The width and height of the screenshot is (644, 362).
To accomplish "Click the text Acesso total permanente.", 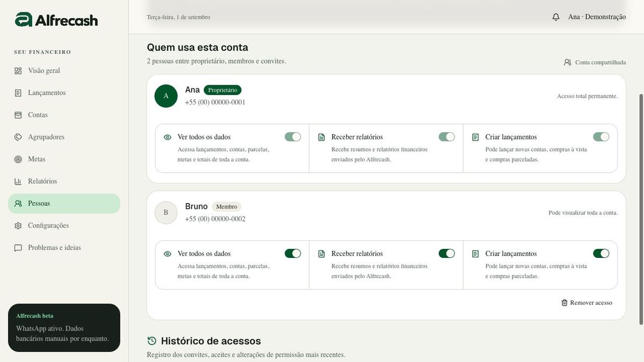I will tap(587, 97).
